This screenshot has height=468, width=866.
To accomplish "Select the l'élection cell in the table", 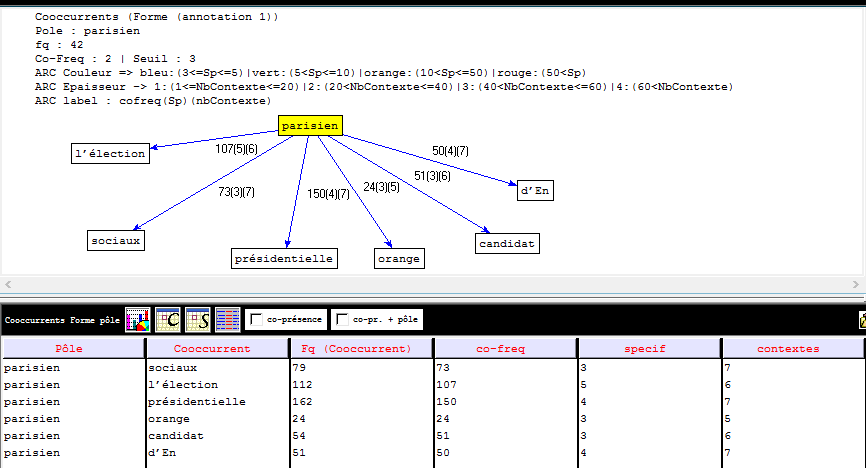I will click(x=183, y=385).
